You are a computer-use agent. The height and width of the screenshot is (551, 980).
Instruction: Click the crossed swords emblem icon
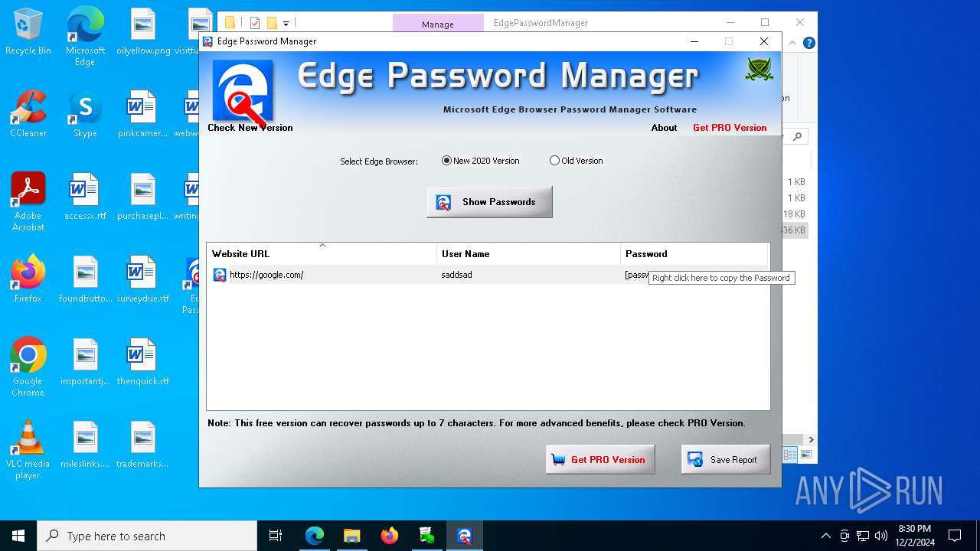[759, 70]
